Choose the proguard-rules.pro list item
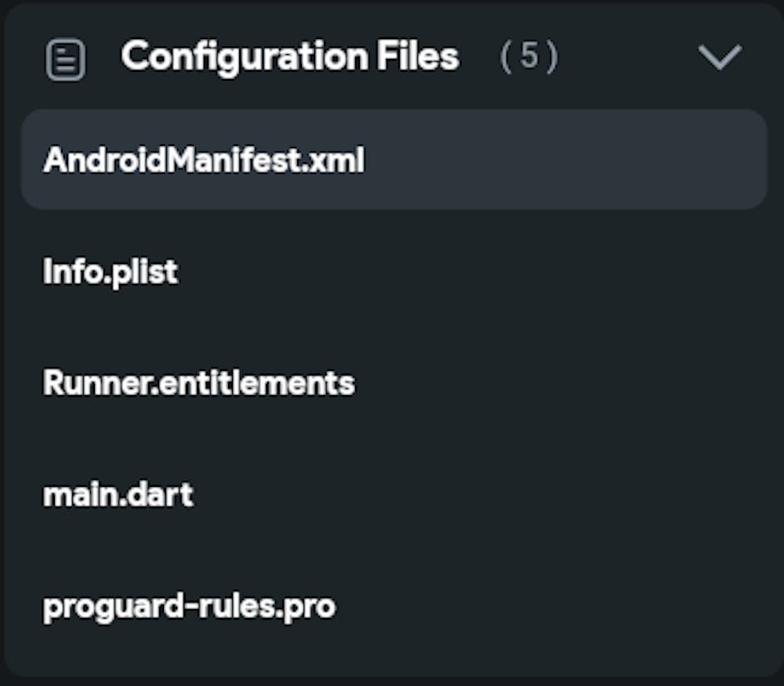This screenshot has width=784, height=686. click(189, 606)
